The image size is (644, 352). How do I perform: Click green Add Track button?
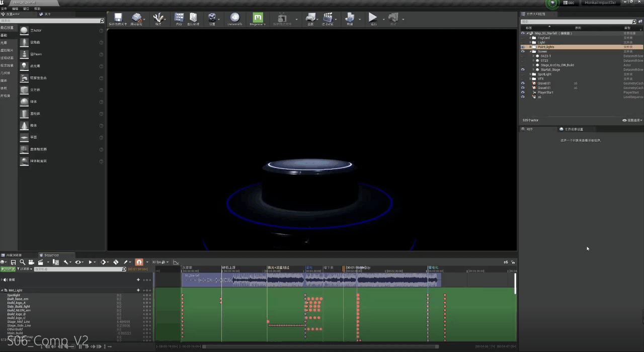point(8,269)
